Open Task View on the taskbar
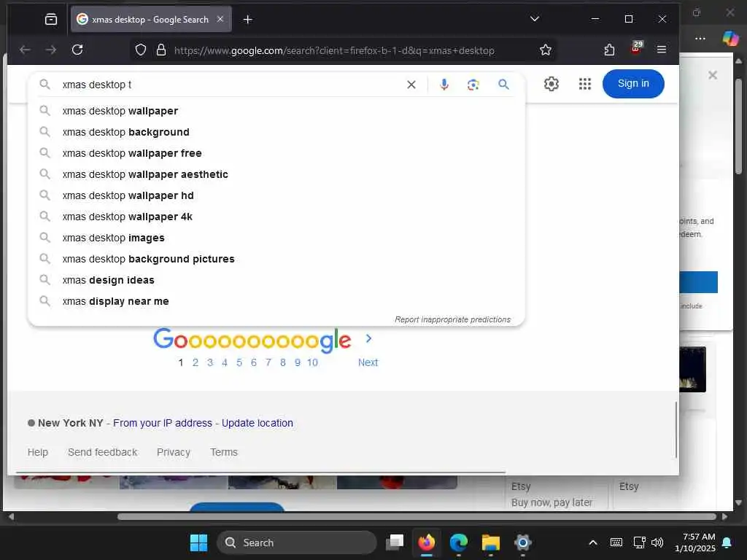The image size is (747, 560). tap(395, 542)
